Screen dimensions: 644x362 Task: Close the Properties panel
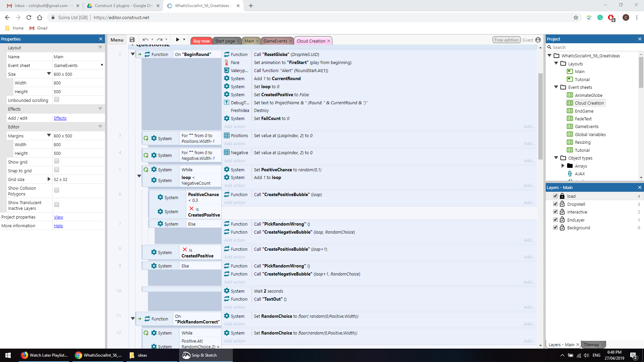pyautogui.click(x=101, y=39)
